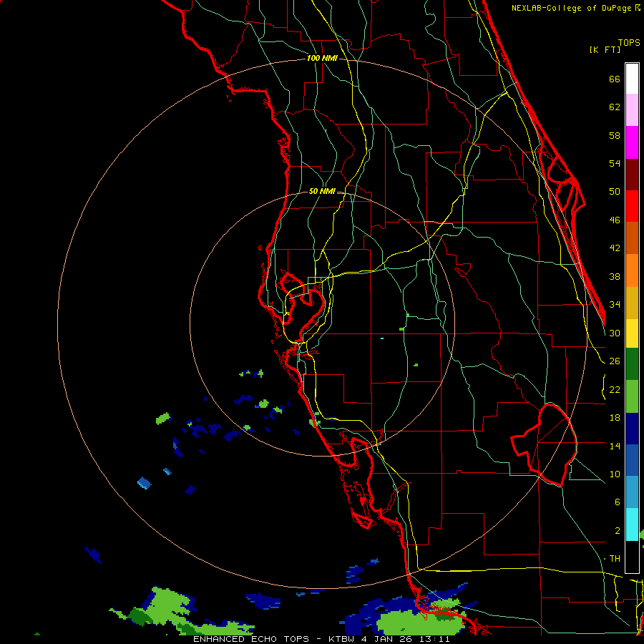Click legend value 62
Screen dimensions: 644x644
tap(615, 107)
